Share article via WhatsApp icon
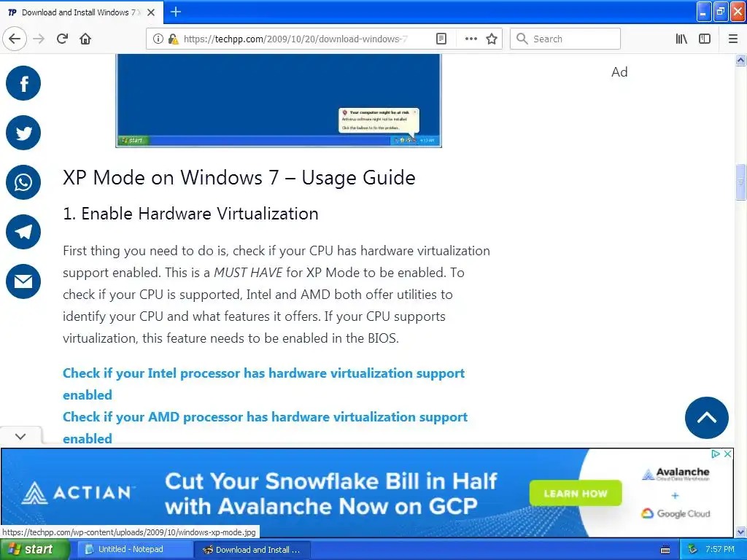 tap(23, 182)
